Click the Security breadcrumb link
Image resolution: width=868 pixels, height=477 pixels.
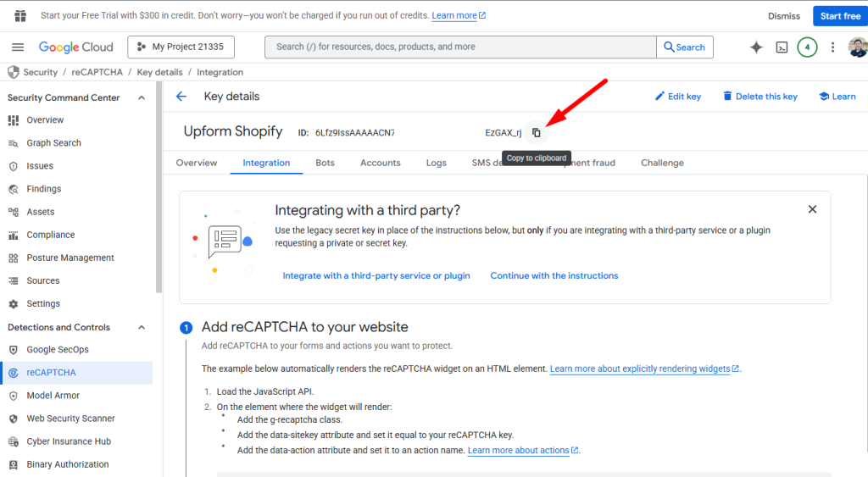[x=41, y=72]
